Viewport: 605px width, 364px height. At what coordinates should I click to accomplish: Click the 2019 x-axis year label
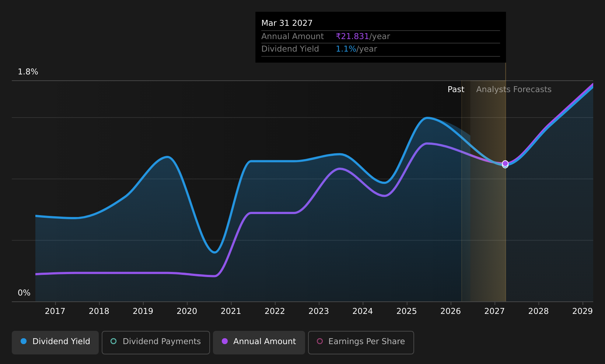[x=143, y=311]
